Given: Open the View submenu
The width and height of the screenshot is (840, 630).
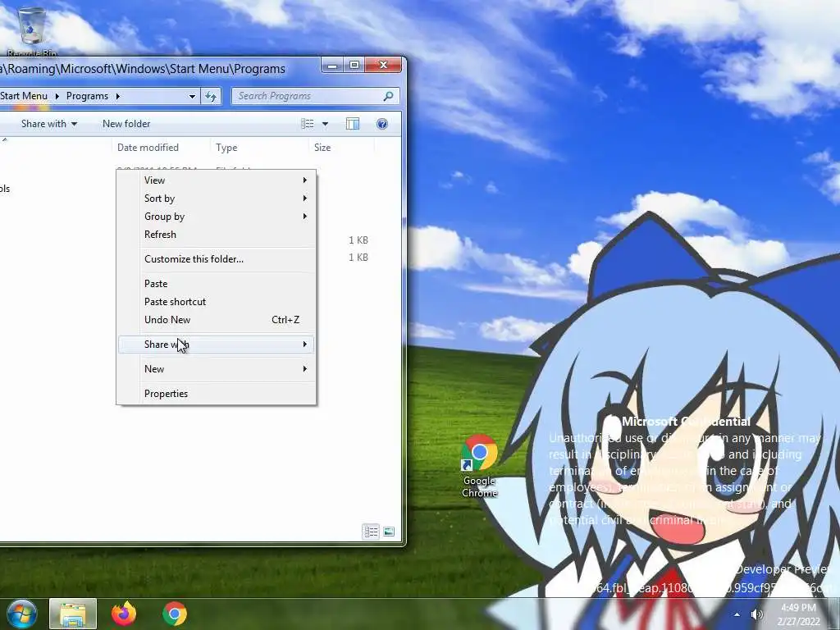Looking at the screenshot, I should coord(216,180).
